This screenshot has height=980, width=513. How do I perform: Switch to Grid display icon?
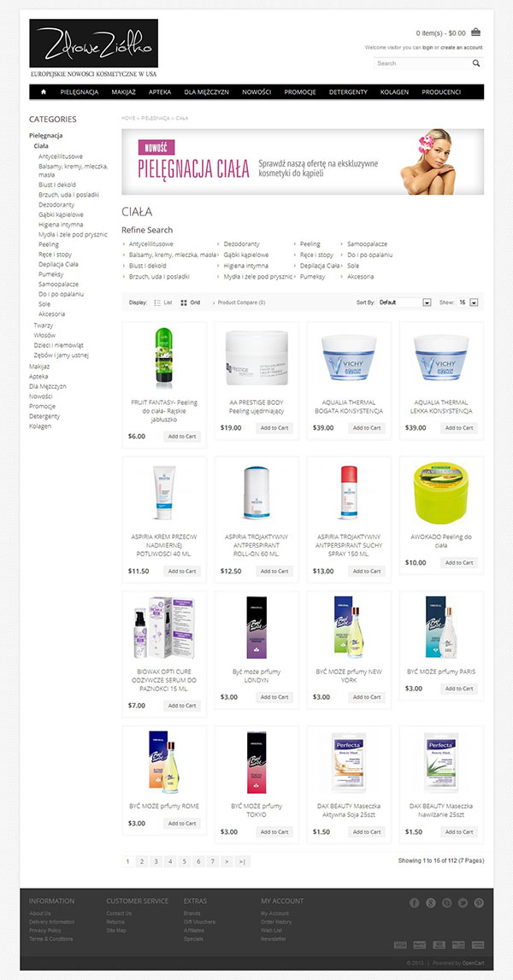point(184,302)
